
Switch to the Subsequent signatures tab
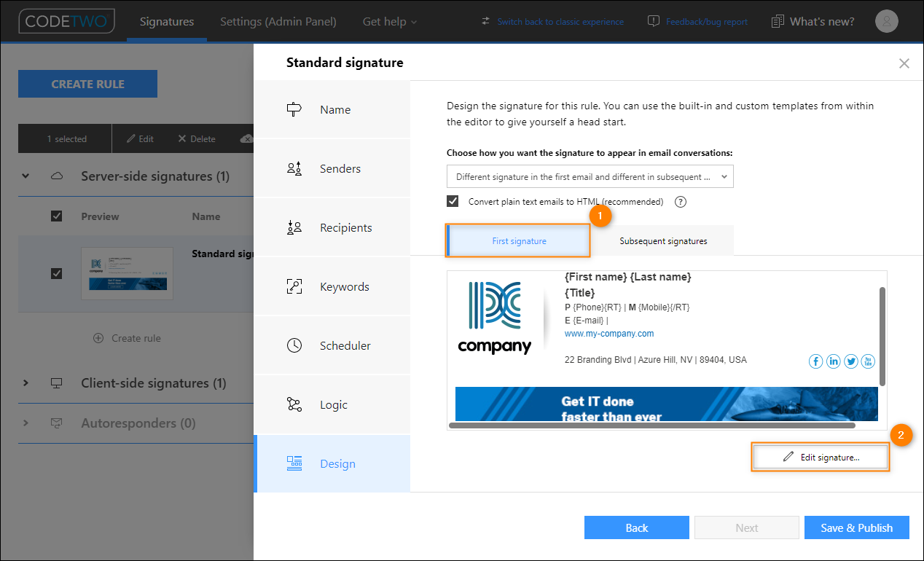pos(663,241)
